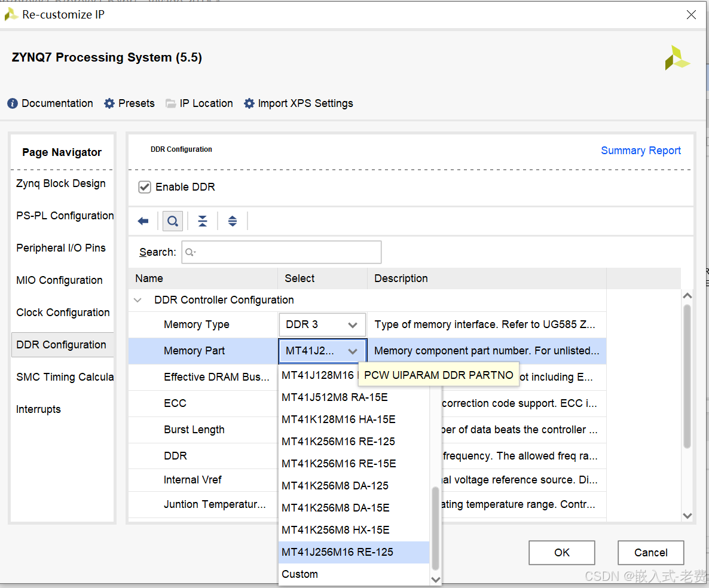
Task: Open Presets gear icon
Action: [x=109, y=103]
